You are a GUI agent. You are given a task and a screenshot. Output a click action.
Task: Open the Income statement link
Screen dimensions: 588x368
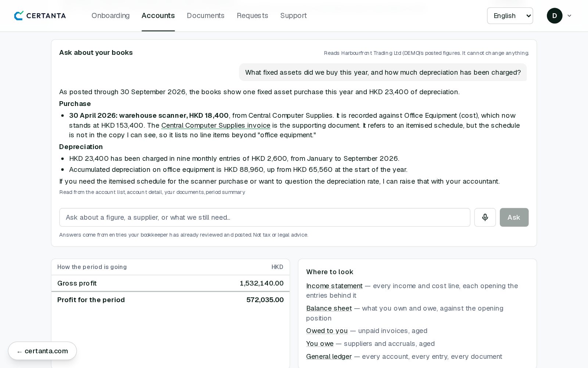point(334,286)
